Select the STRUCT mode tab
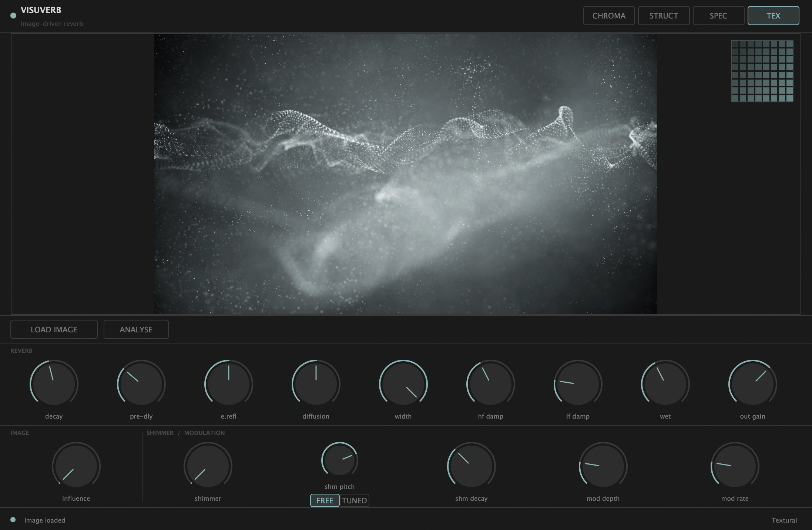The image size is (812, 530). coord(664,16)
